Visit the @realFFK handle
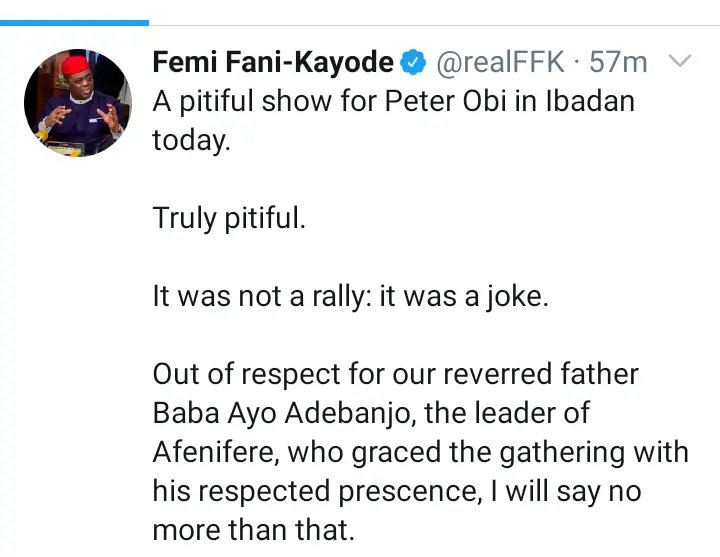The width and height of the screenshot is (720, 557). point(500,62)
